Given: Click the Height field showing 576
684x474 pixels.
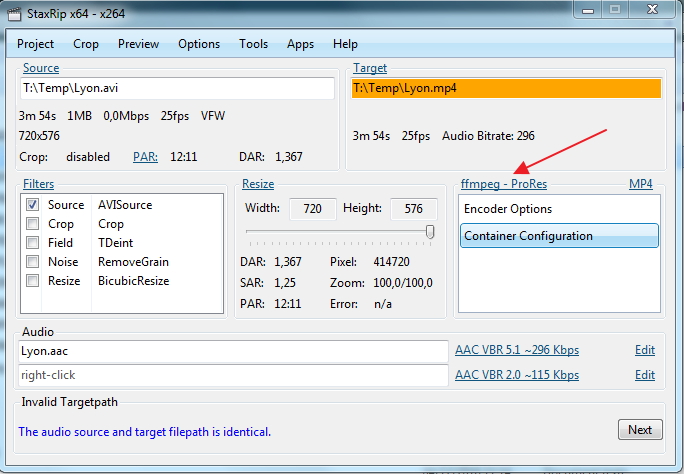Looking at the screenshot, I should point(414,209).
